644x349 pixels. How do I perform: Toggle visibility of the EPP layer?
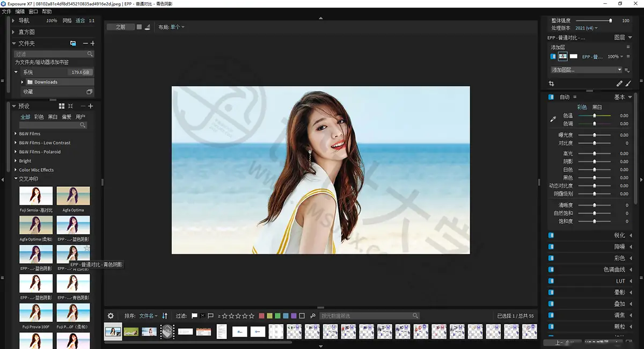[553, 56]
